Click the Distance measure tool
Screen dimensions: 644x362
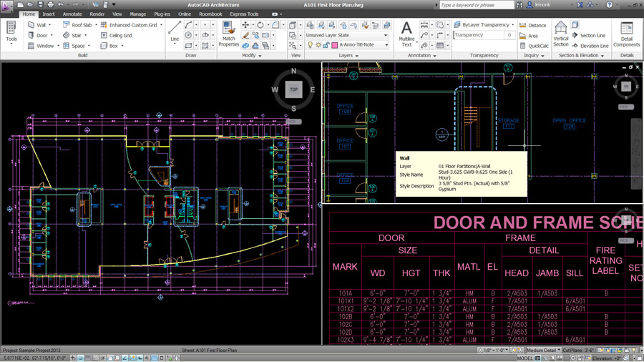point(532,25)
